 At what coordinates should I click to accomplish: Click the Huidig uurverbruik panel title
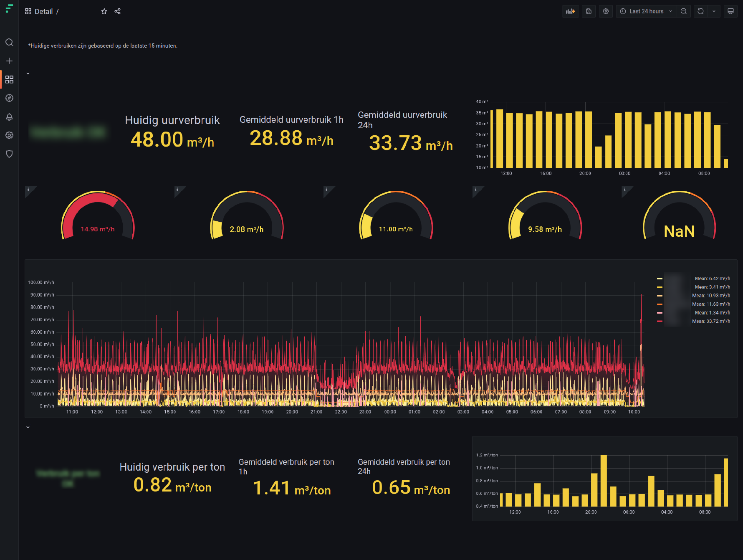[172, 120]
